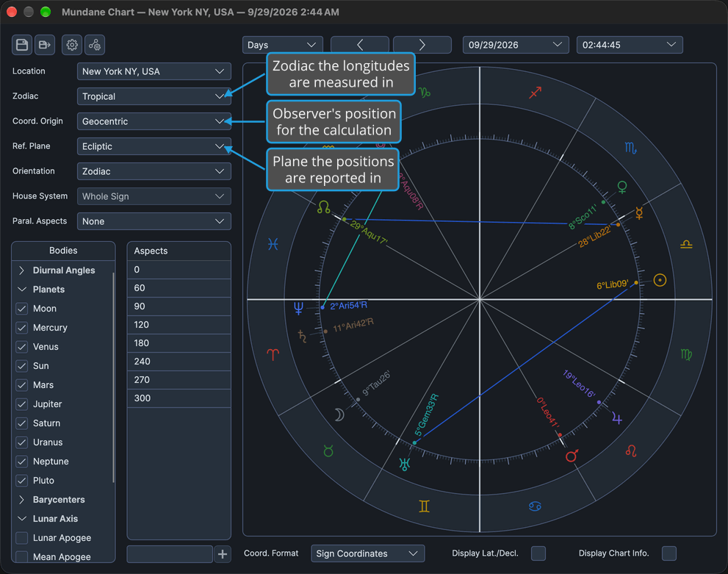Click the Sun glyph in chart
Image resolution: width=728 pixels, height=574 pixels.
tap(660, 280)
